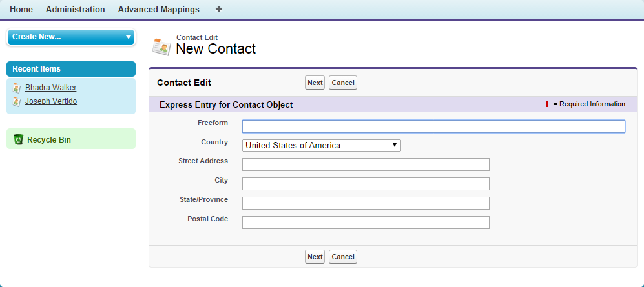Open the Bhadra Walker recent item link

pyautogui.click(x=51, y=88)
